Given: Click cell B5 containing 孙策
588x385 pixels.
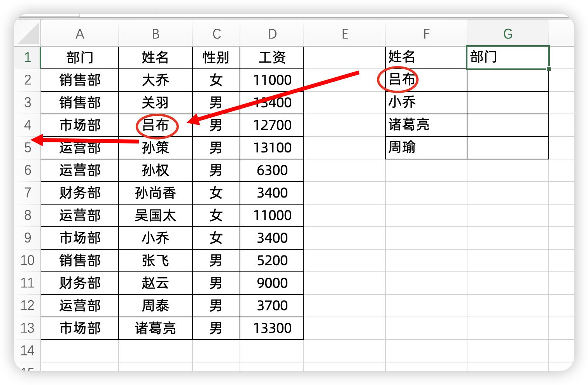Looking at the screenshot, I should 156,148.
